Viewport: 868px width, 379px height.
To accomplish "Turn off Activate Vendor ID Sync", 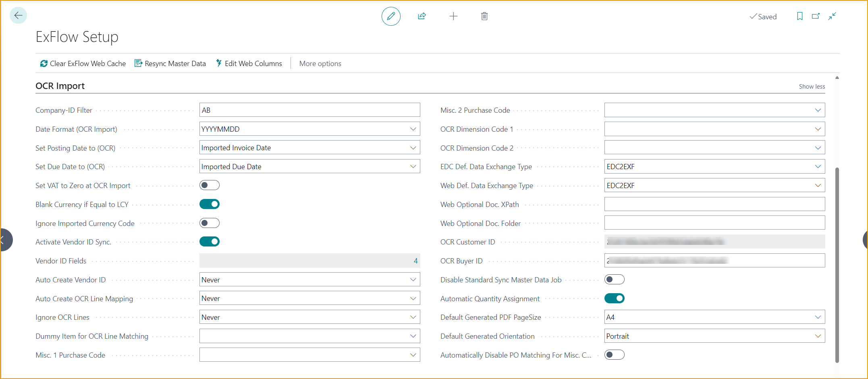I will coord(210,242).
